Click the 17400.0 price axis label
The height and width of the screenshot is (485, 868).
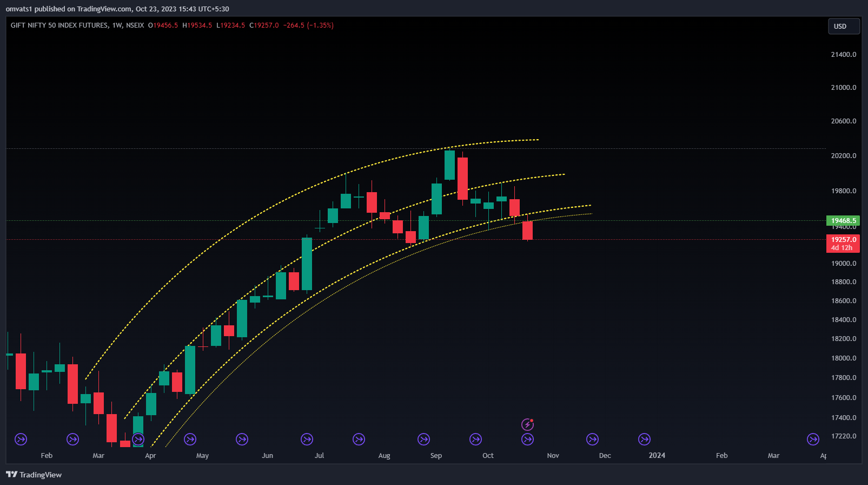point(844,418)
